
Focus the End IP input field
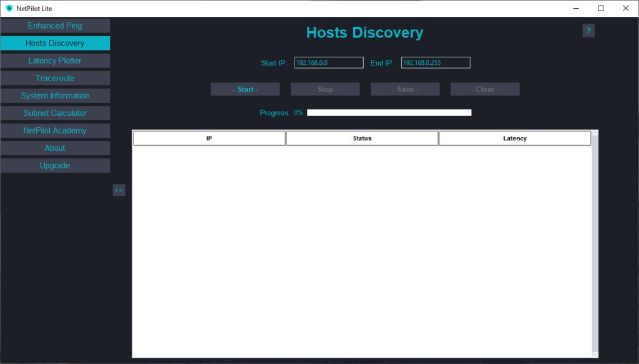[x=436, y=63]
